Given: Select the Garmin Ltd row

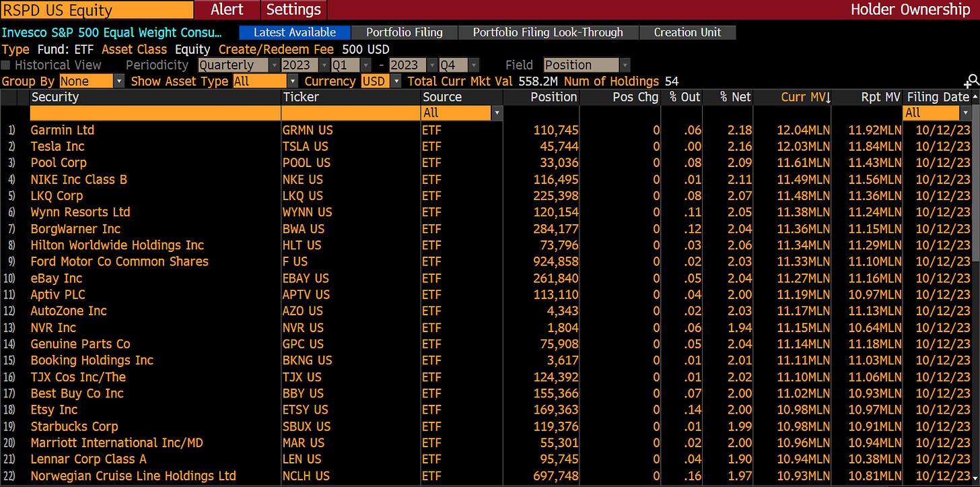Looking at the screenshot, I should coord(486,130).
